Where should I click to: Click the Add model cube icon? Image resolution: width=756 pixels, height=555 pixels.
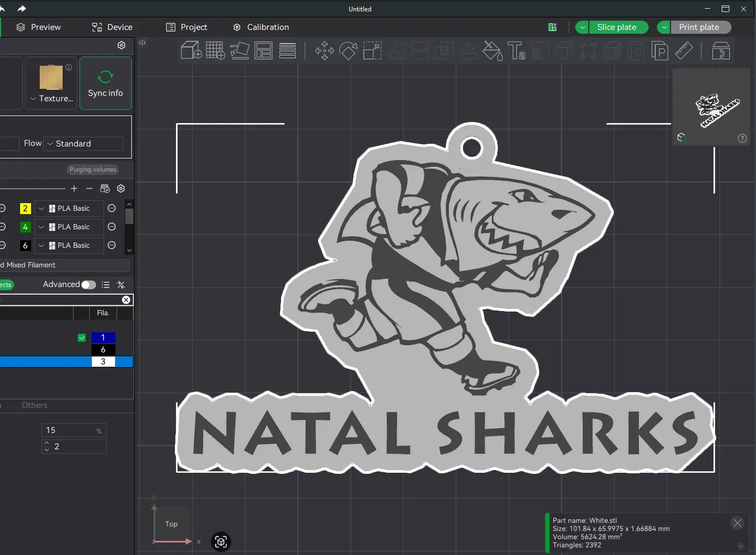[x=191, y=51]
